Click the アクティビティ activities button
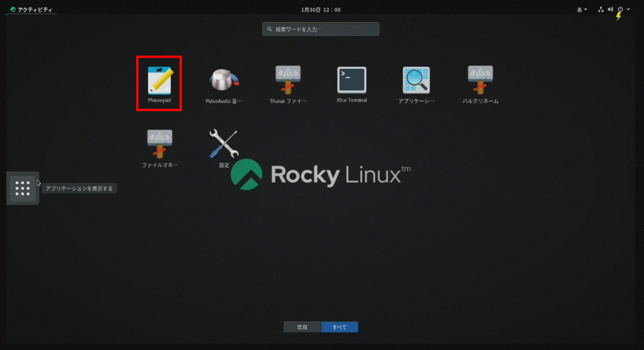Image resolution: width=644 pixels, height=350 pixels. click(32, 9)
